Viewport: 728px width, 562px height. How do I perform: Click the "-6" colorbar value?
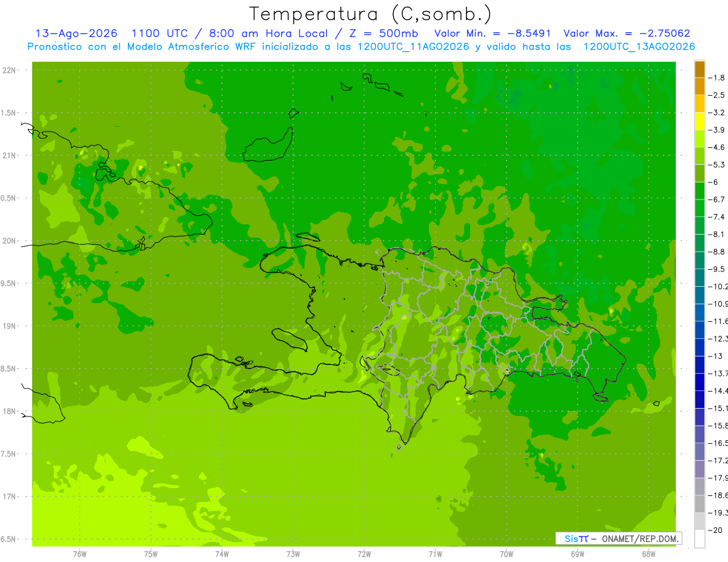[x=714, y=182]
